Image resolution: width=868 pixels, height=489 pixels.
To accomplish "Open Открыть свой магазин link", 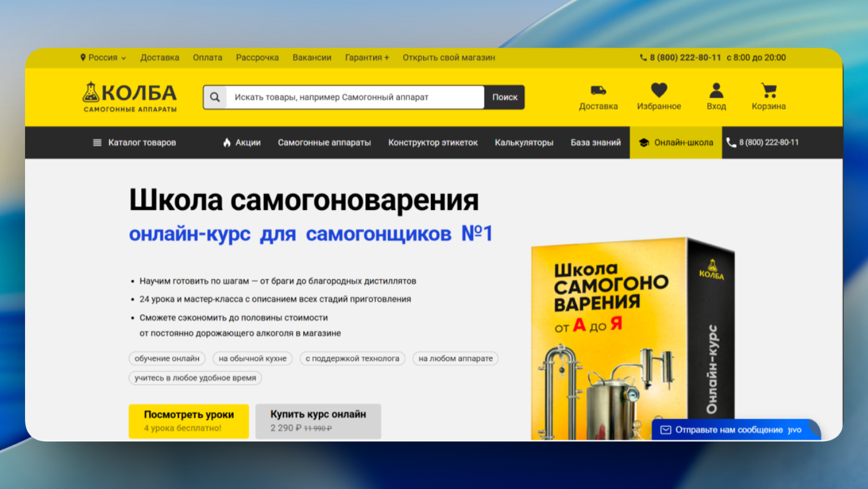I will pyautogui.click(x=449, y=58).
